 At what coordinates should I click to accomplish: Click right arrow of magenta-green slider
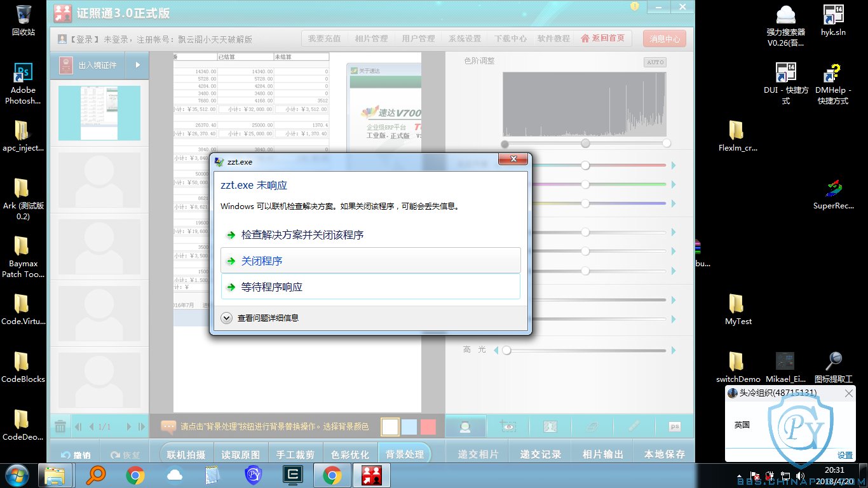tap(674, 185)
